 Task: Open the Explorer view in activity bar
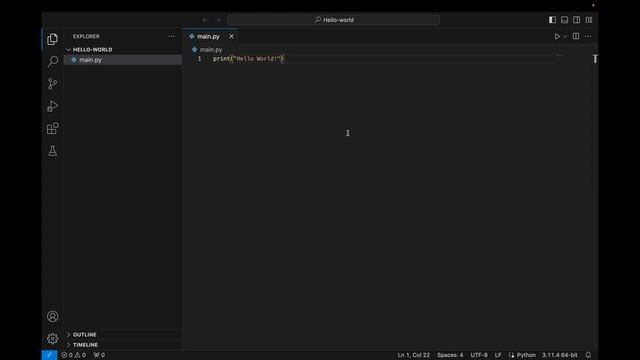52,39
